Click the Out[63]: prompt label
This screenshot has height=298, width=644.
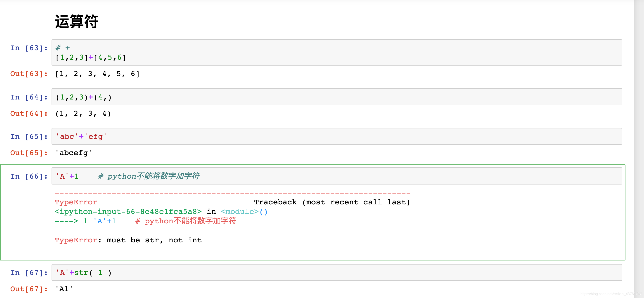click(29, 74)
